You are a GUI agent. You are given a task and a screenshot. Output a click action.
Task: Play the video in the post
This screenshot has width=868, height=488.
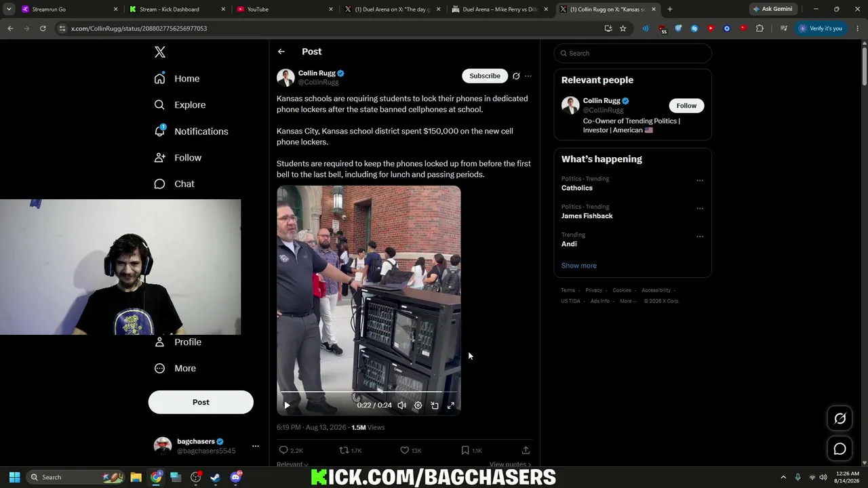(x=287, y=405)
